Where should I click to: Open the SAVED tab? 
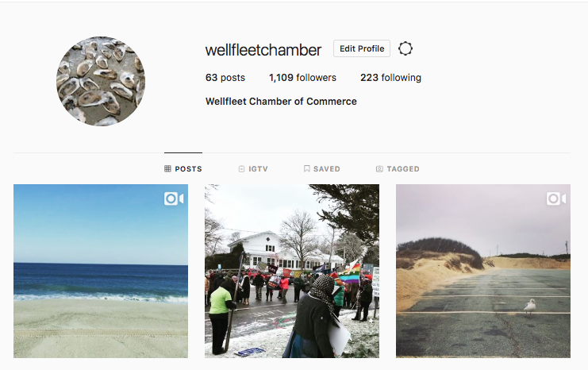tap(321, 169)
